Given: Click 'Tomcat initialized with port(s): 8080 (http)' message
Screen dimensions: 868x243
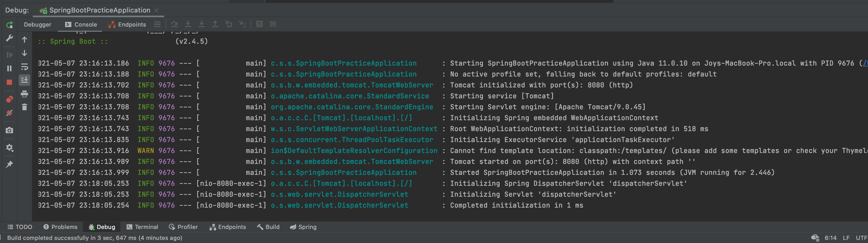Looking at the screenshot, I should 542,85.
